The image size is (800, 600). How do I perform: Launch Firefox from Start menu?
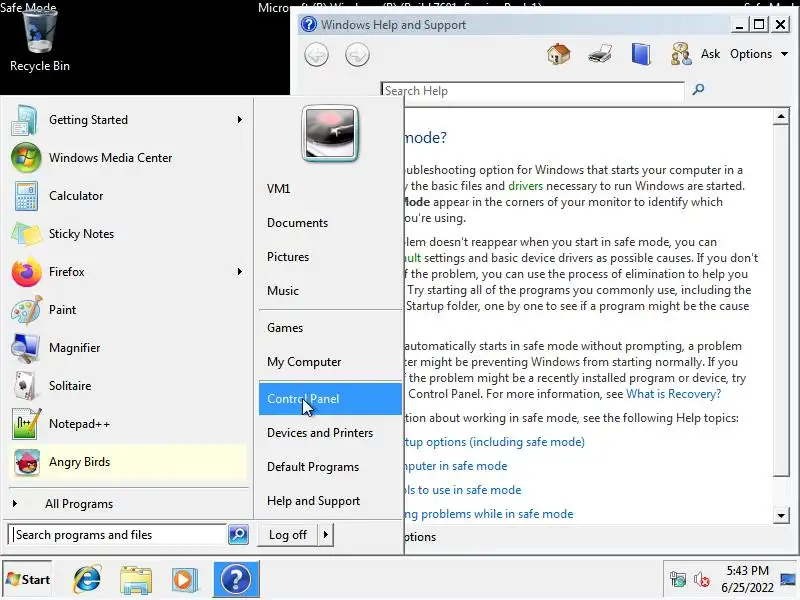coord(128,272)
